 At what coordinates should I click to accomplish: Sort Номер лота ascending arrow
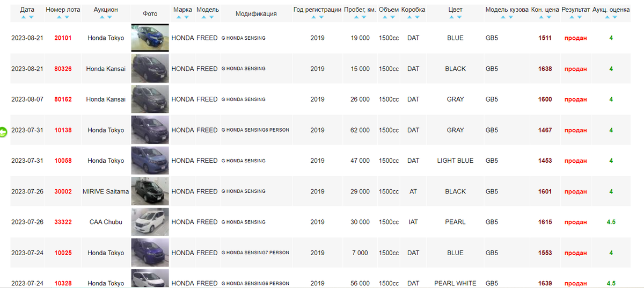(x=58, y=17)
